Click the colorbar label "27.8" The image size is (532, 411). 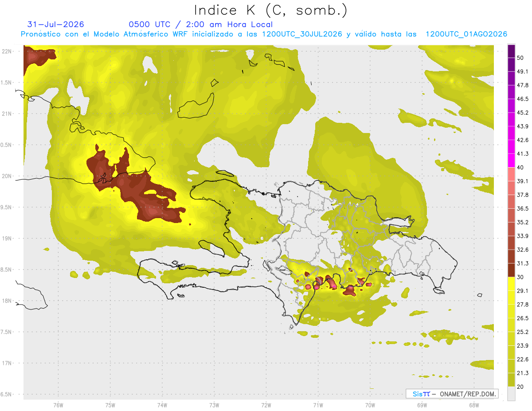[523, 304]
